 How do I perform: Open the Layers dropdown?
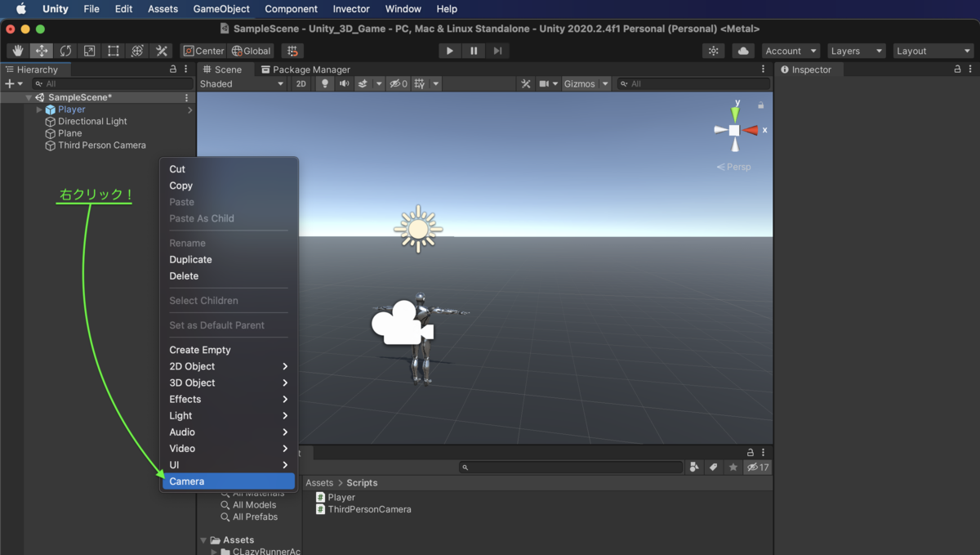point(857,51)
